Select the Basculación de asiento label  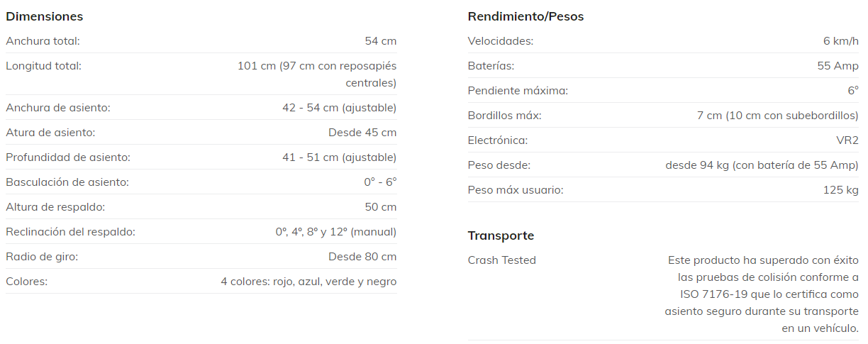tap(67, 182)
